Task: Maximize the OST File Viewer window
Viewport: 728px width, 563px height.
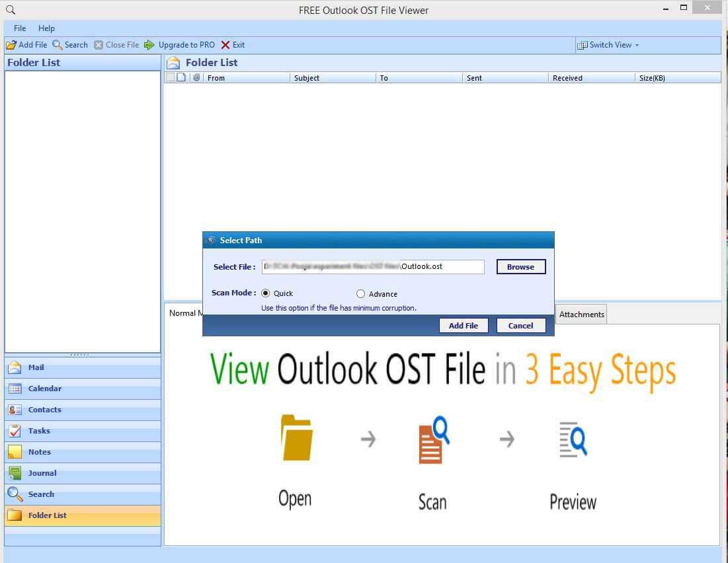Action: click(x=684, y=7)
